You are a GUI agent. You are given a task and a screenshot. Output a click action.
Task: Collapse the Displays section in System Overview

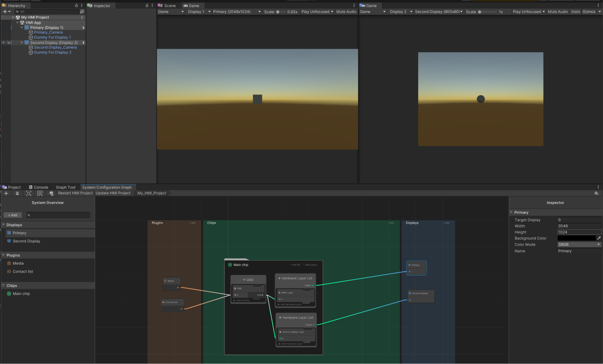point(3,225)
